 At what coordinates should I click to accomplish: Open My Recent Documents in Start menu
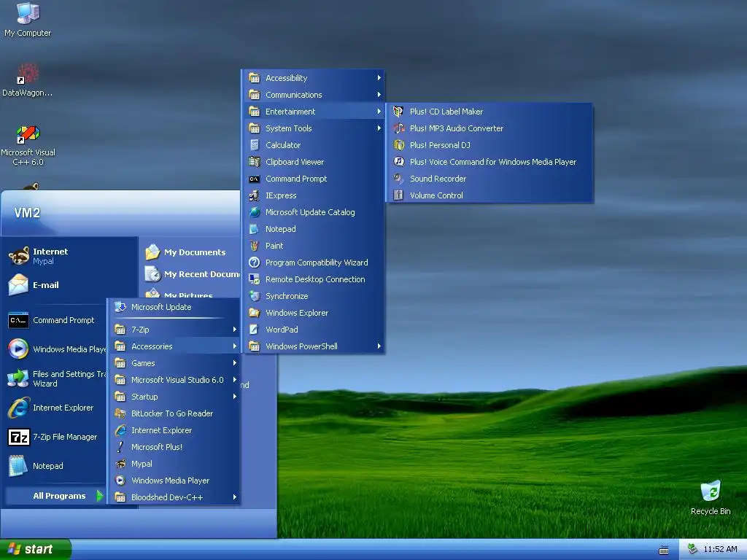pos(192,274)
